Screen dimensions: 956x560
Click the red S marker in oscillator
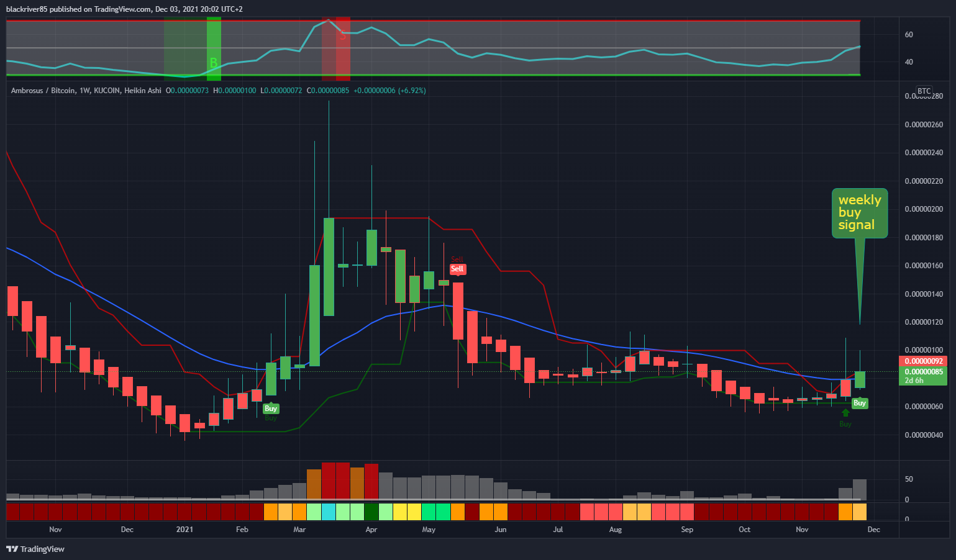(x=342, y=36)
